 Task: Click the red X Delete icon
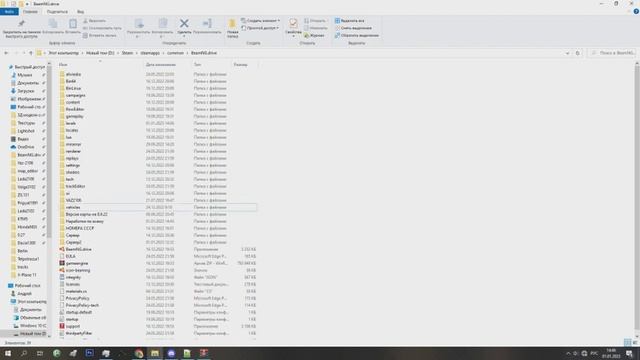(184, 24)
